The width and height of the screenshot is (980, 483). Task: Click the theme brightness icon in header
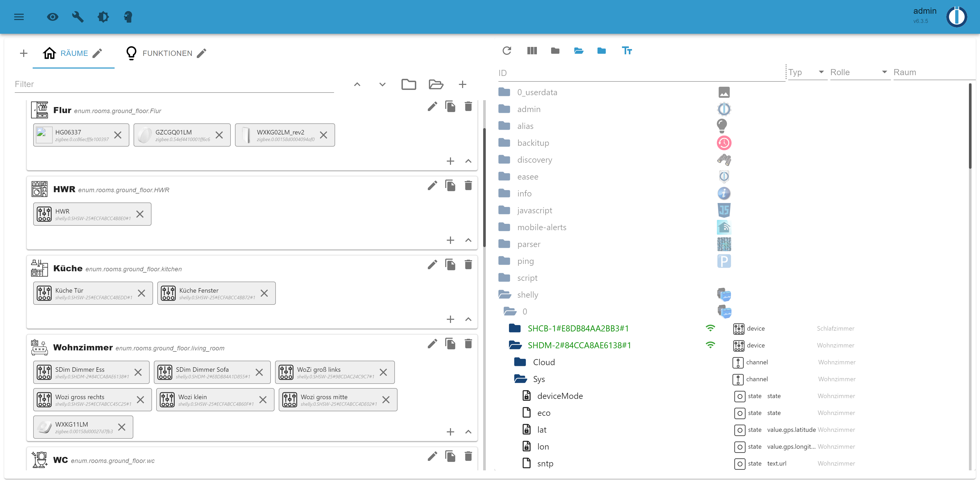point(103,17)
